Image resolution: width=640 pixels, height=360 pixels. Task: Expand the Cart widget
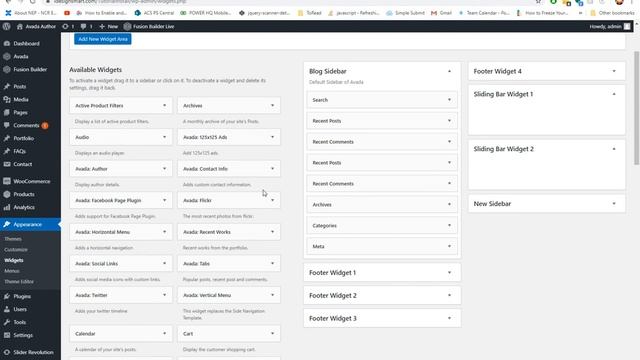coord(272,333)
